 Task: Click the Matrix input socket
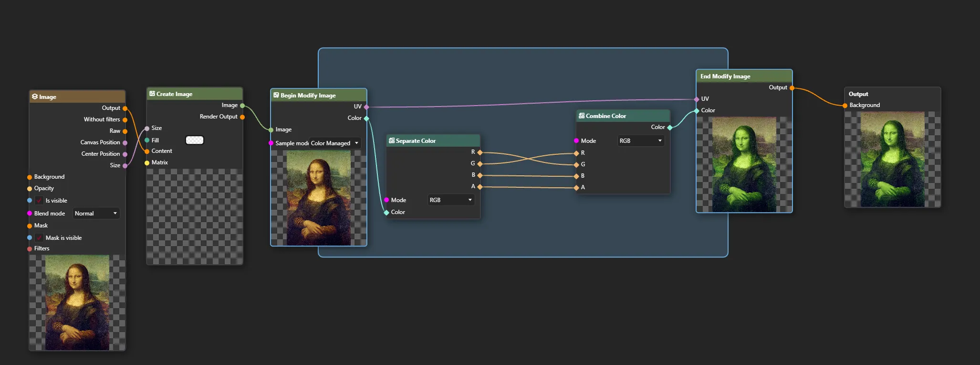coord(147,163)
